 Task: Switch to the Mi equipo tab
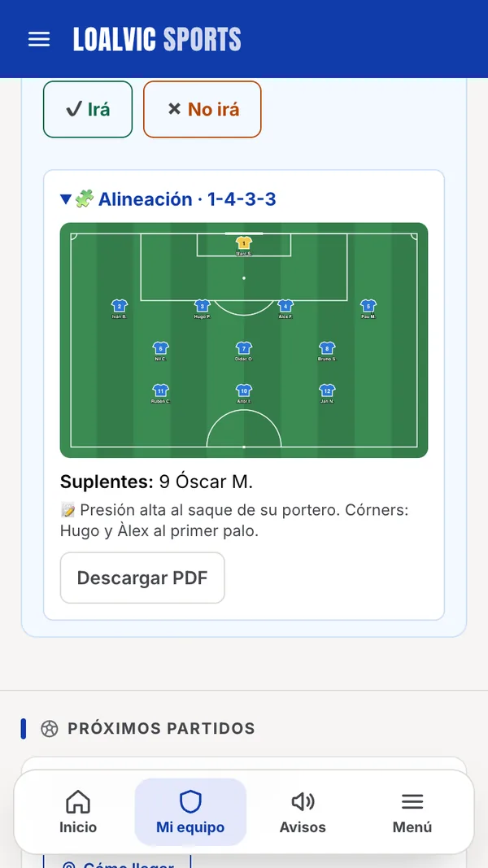190,812
